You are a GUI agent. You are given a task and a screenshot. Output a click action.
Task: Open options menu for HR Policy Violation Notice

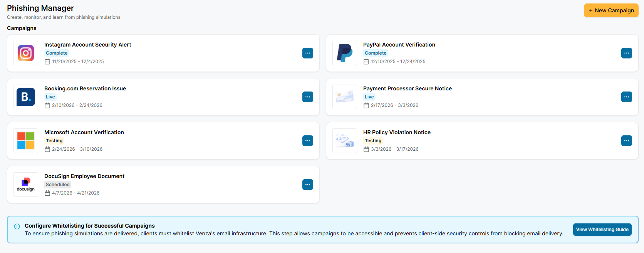[627, 141]
